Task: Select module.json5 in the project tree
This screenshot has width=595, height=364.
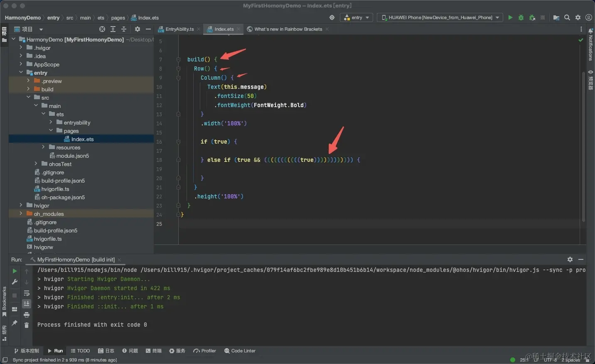Action: pos(72,156)
